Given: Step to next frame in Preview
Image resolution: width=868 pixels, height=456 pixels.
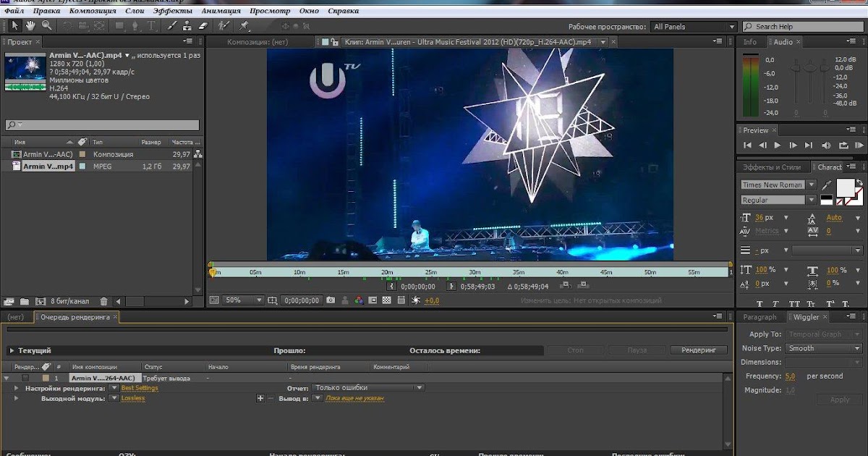Looking at the screenshot, I should (x=793, y=145).
